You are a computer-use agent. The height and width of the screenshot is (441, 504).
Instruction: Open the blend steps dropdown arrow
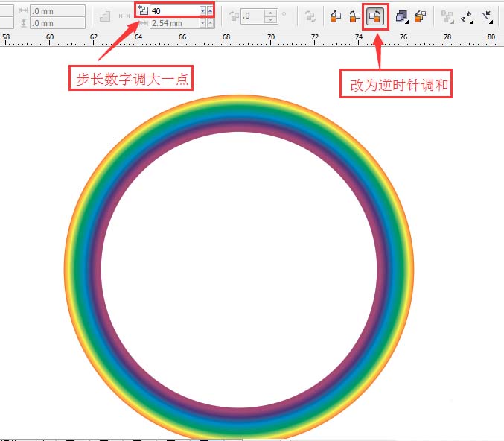coord(202,11)
